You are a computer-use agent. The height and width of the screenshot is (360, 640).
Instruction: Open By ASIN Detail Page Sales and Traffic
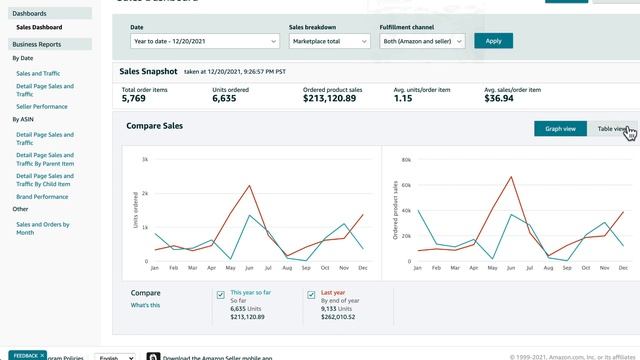[x=45, y=138]
